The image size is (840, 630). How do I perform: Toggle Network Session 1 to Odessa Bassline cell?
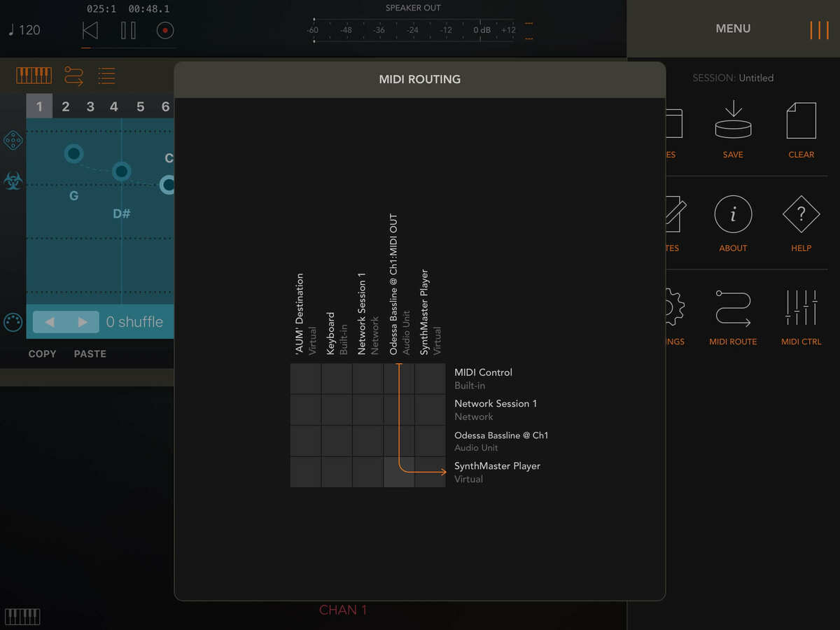[x=367, y=441]
